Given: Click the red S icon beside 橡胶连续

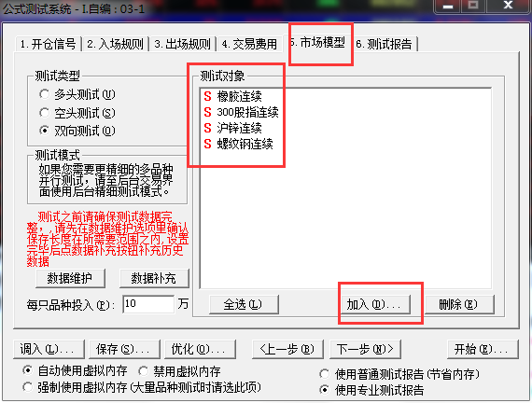Looking at the screenshot, I should 207,97.
